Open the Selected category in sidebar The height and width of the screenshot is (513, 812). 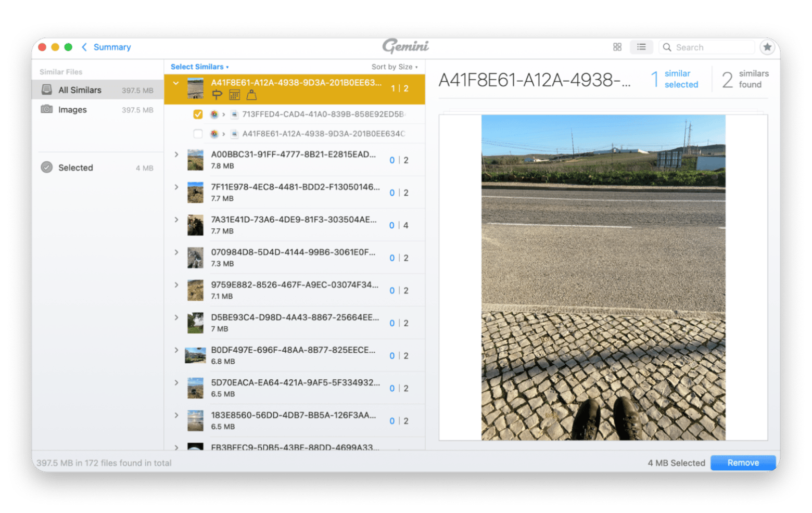(75, 168)
